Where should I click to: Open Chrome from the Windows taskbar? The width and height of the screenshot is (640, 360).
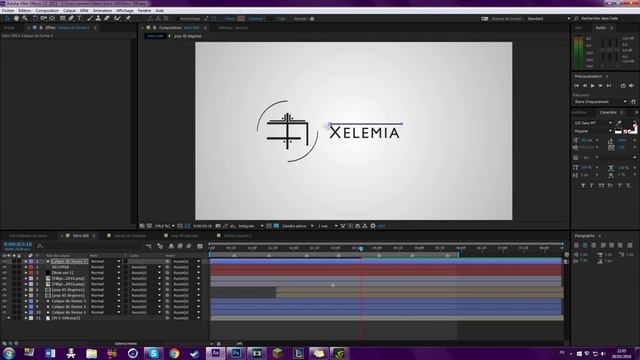coord(174,353)
